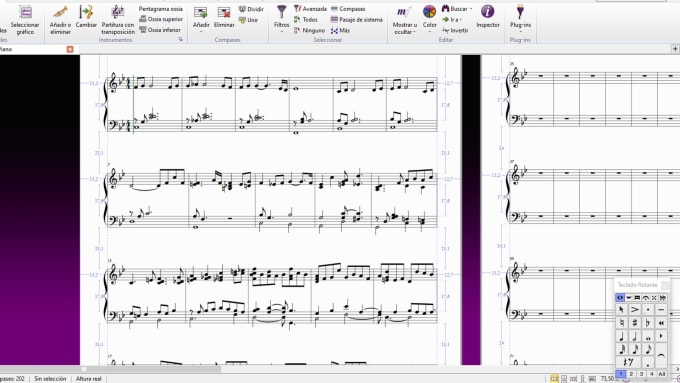Image resolution: width=680 pixels, height=383 pixels.
Task: Open Instrumentos group dialog launcher
Action: 181,39
